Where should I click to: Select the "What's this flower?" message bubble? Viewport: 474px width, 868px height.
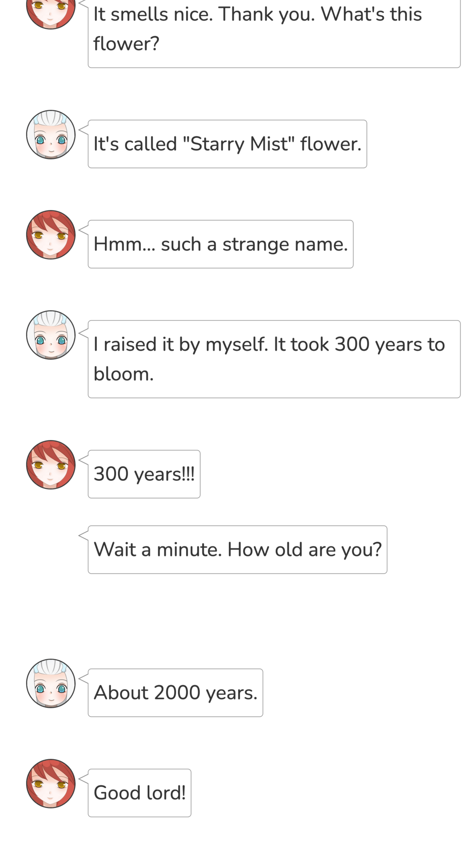(x=274, y=30)
